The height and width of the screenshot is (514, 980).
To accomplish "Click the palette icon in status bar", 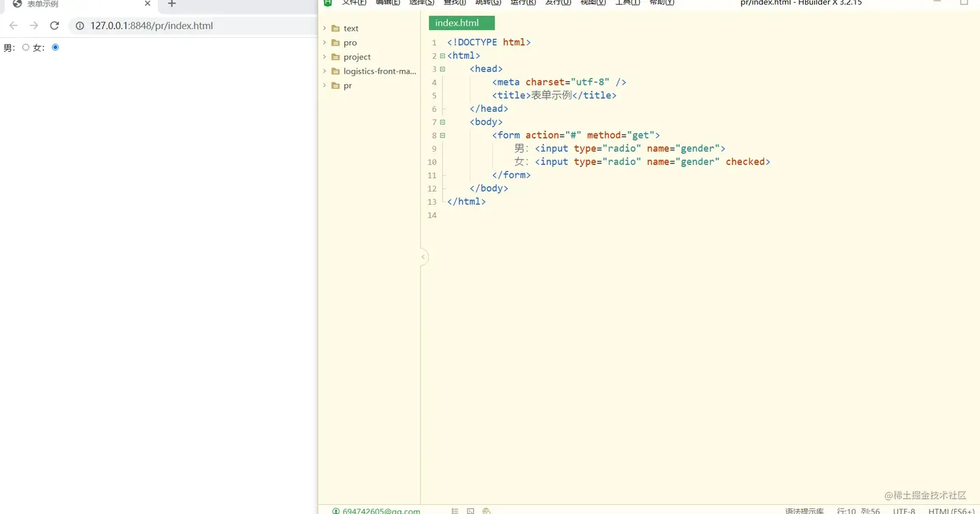I will pyautogui.click(x=486, y=511).
